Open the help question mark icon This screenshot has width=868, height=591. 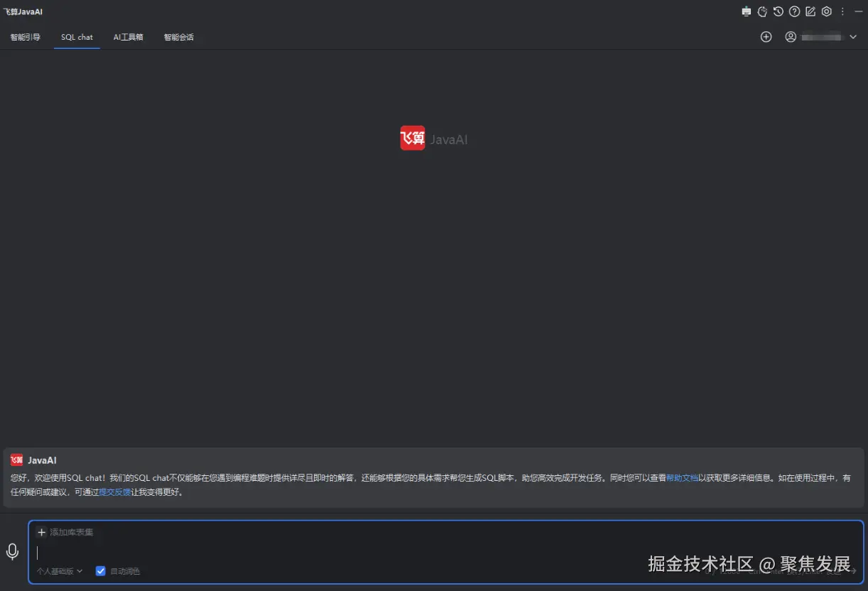click(795, 11)
